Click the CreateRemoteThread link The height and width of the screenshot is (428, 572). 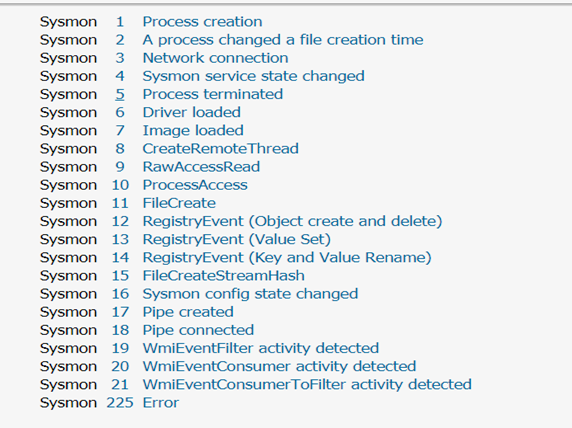tap(221, 149)
